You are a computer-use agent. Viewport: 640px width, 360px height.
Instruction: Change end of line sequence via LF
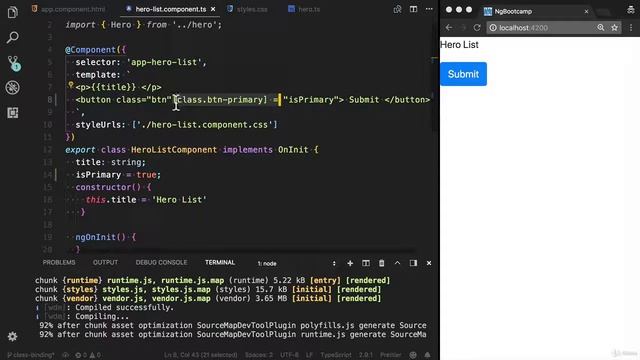309,355
